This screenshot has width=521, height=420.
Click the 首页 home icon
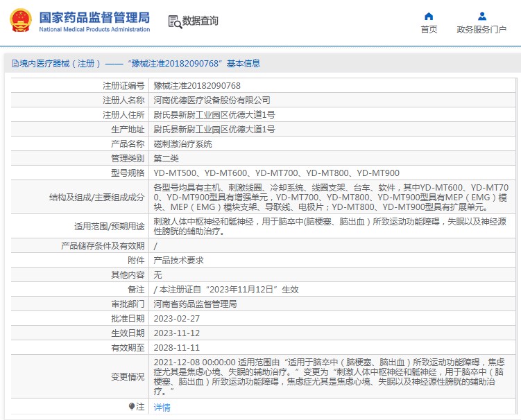click(x=429, y=16)
